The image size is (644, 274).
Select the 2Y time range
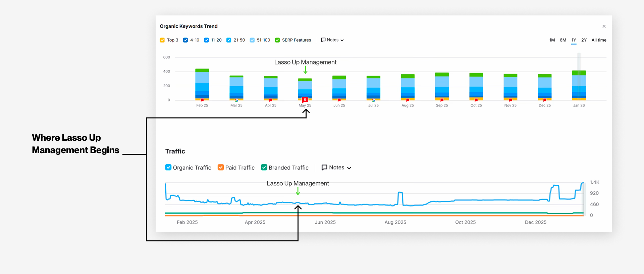(x=584, y=40)
